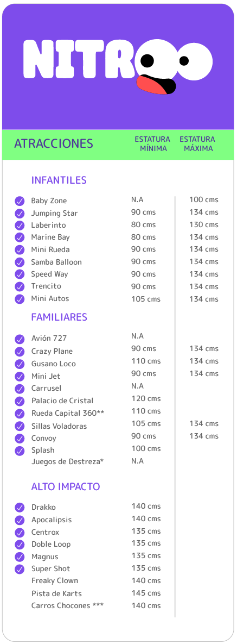Viewport: 237px width, 644px height.
Task: Click the checkmark icon next to Jumping Star
Action: point(20,213)
